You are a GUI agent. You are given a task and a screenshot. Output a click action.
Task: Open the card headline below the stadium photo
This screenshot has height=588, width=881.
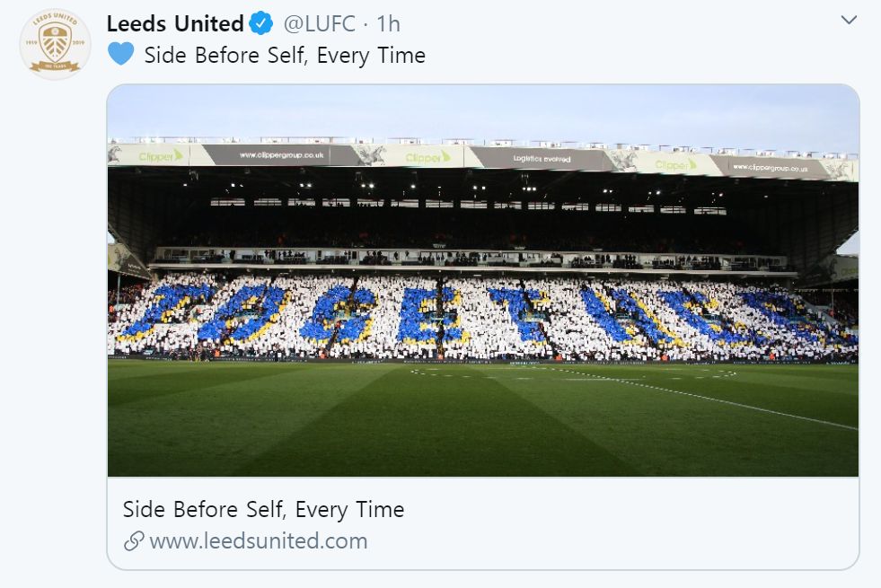(x=263, y=510)
